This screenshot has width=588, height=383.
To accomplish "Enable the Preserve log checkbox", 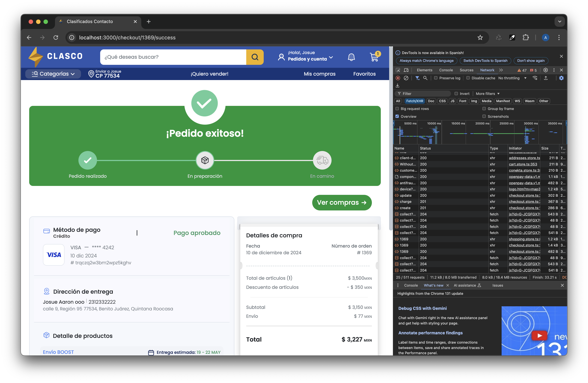I will click(x=436, y=78).
